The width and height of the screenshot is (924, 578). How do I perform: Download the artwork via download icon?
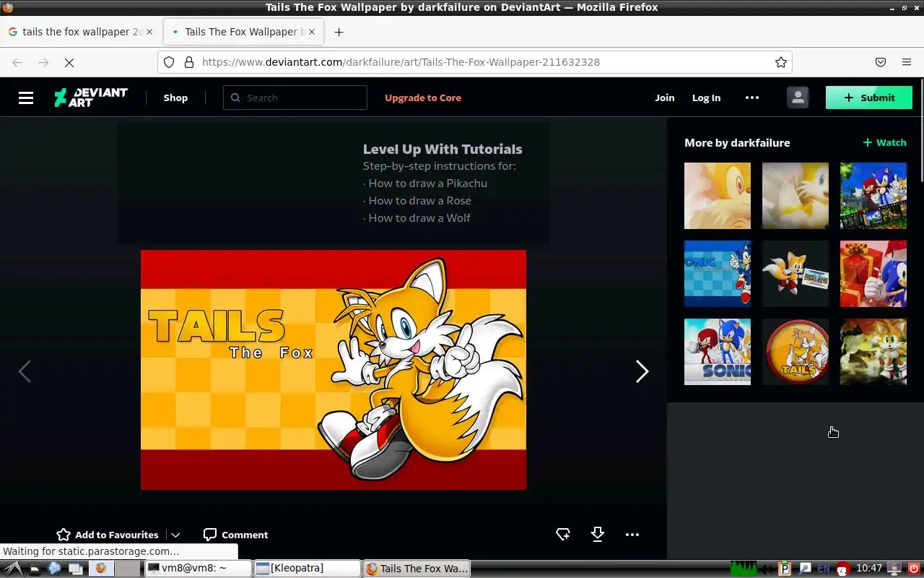click(598, 535)
